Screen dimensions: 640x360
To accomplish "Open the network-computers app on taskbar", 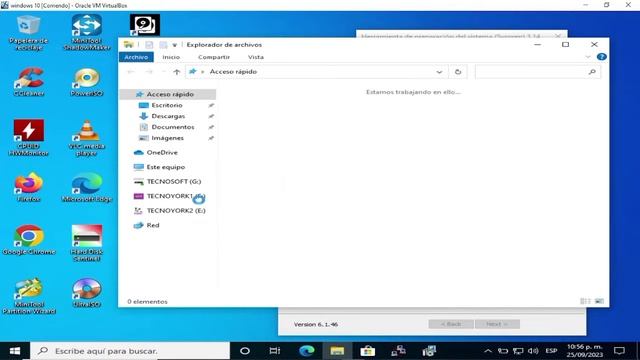I will [398, 351].
